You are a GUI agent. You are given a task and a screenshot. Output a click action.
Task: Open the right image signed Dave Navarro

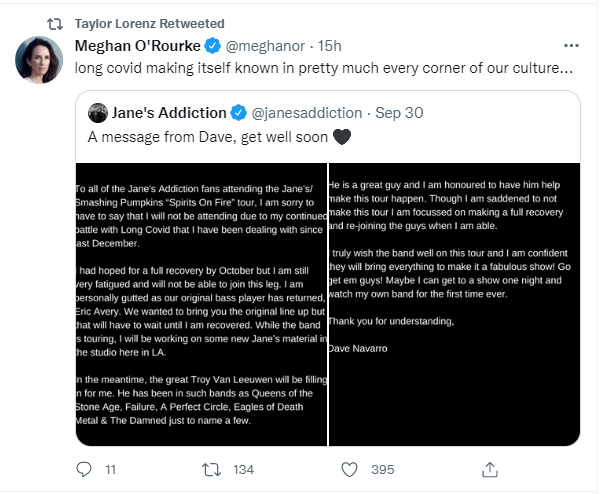[x=454, y=304]
